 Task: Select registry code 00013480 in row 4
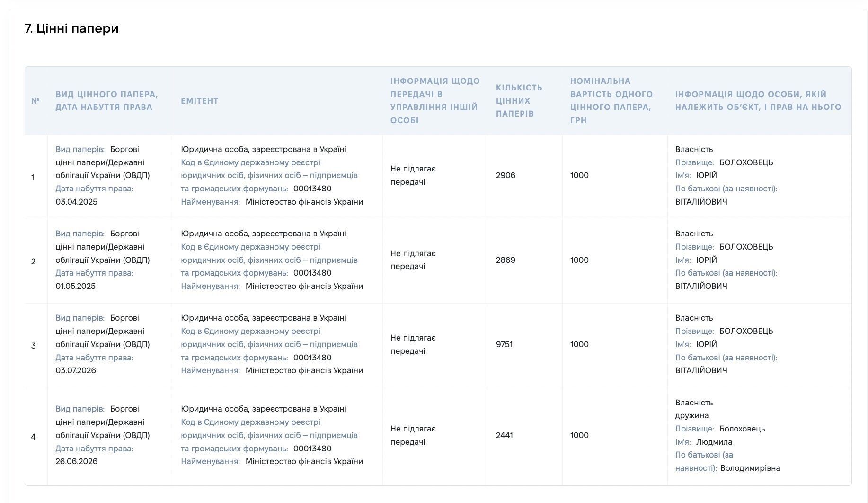(x=312, y=449)
